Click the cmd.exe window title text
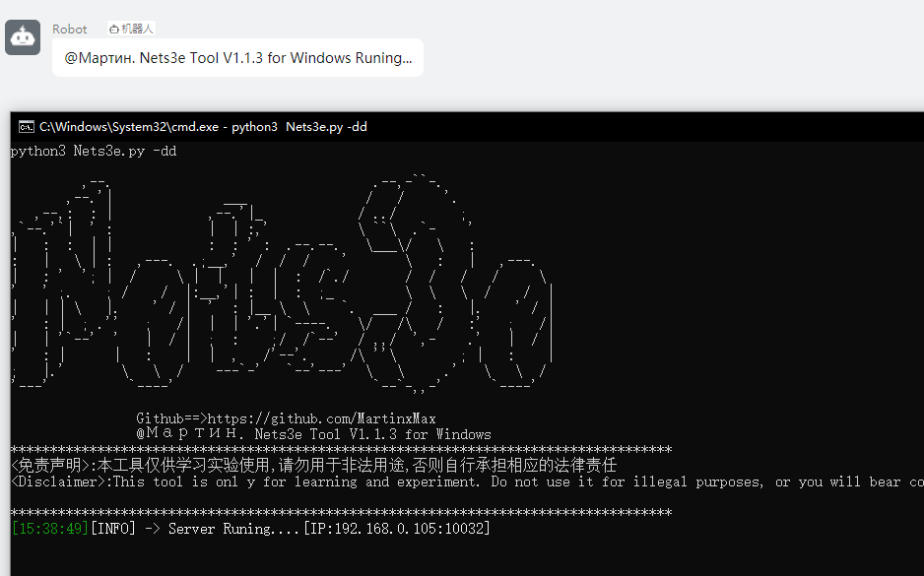Screen dimensions: 924x576 (203, 127)
